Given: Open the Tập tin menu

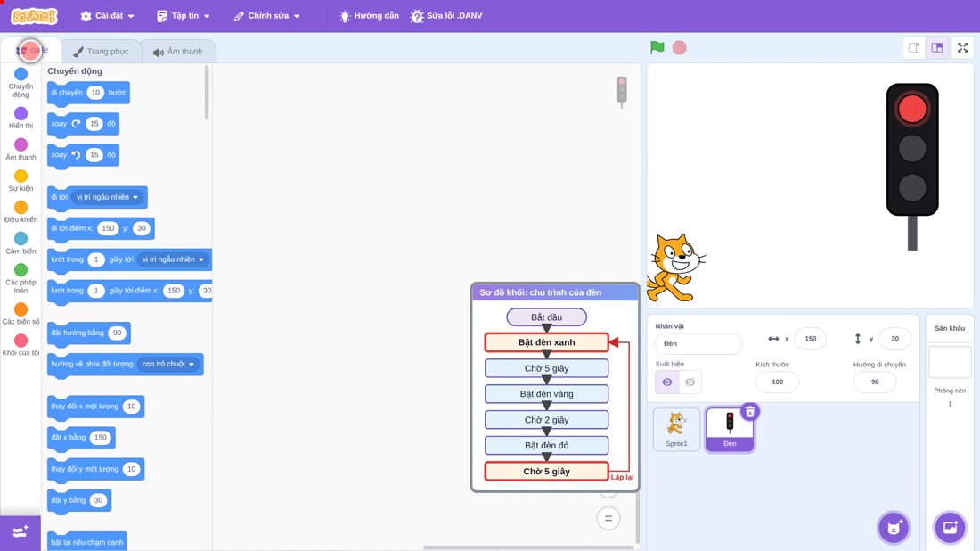Looking at the screenshot, I should point(184,16).
